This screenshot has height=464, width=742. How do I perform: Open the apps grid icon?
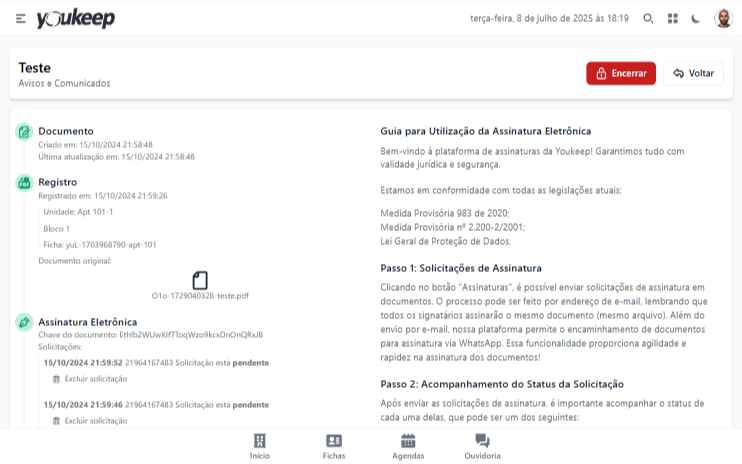[672, 18]
